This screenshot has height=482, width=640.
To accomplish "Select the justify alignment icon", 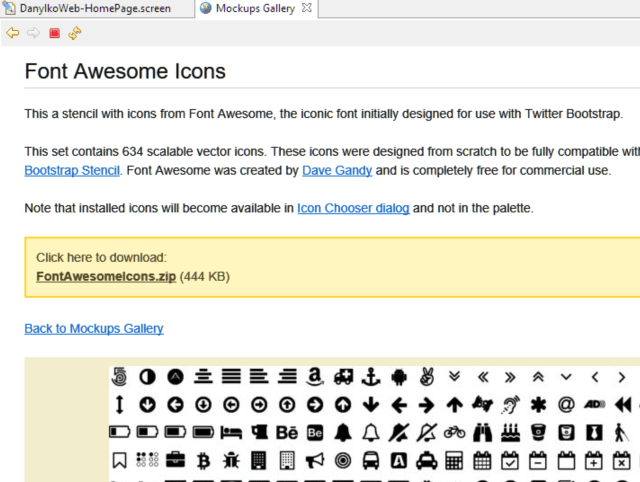I will point(231,376).
